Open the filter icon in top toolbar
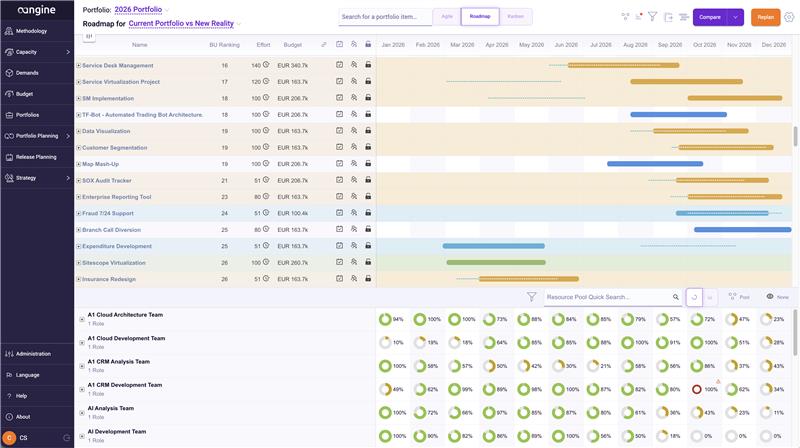The image size is (800, 448). (x=653, y=17)
